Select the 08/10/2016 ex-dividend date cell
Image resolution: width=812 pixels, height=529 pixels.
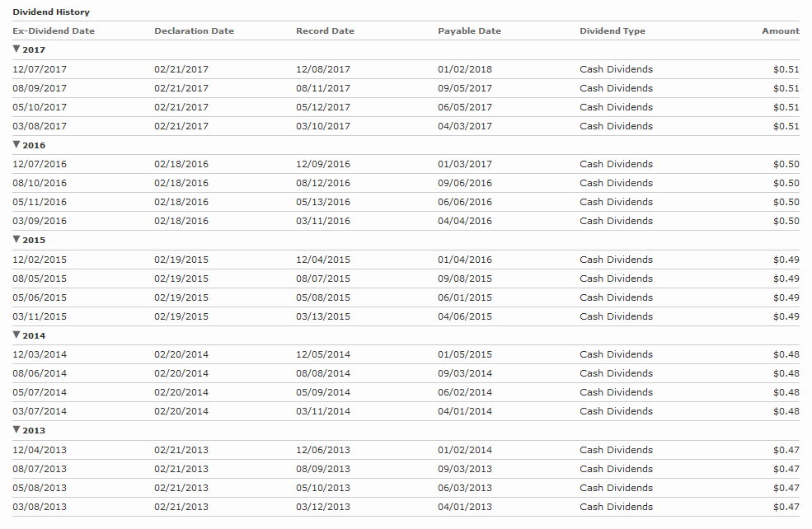coord(40,183)
